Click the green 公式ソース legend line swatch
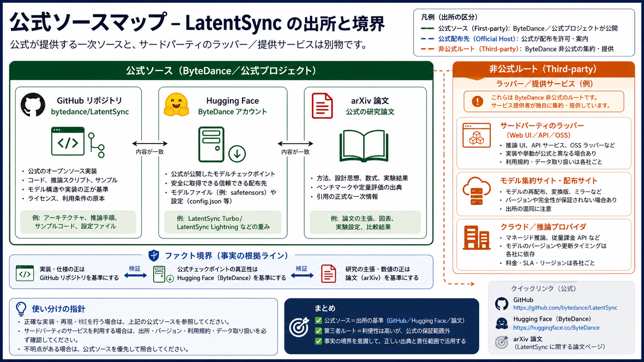Viewport: 644px width, 362px height. (428, 28)
